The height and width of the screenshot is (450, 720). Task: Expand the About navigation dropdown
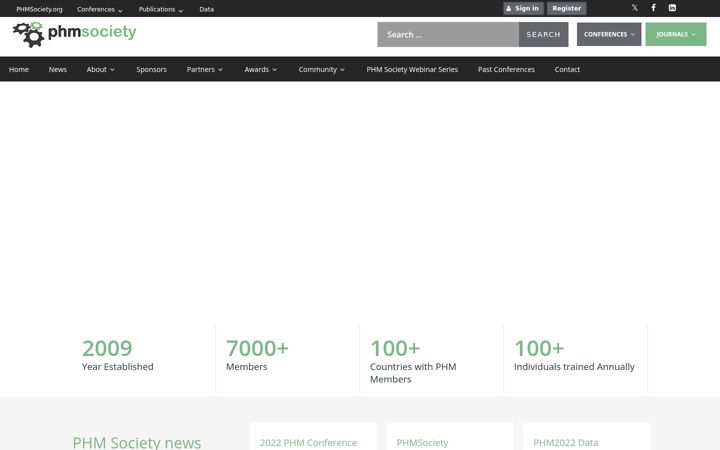101,69
